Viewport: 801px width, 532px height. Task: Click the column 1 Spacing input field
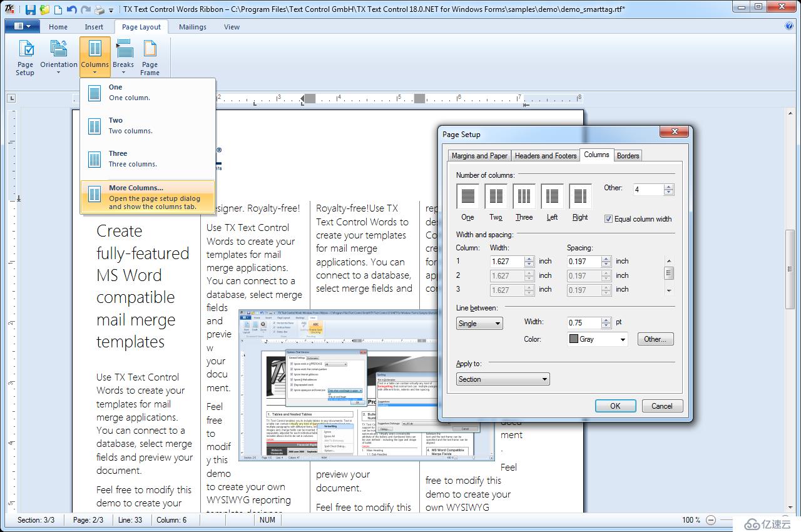tap(584, 262)
